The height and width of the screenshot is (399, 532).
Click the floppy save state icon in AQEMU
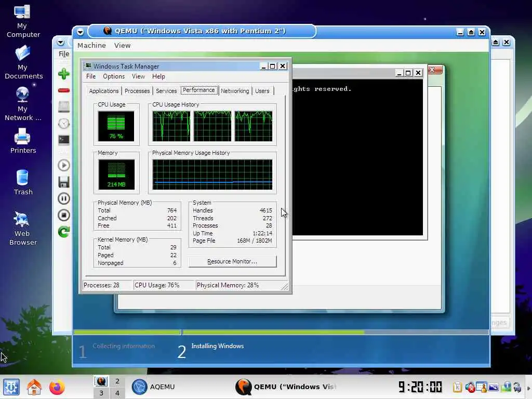[63, 182]
